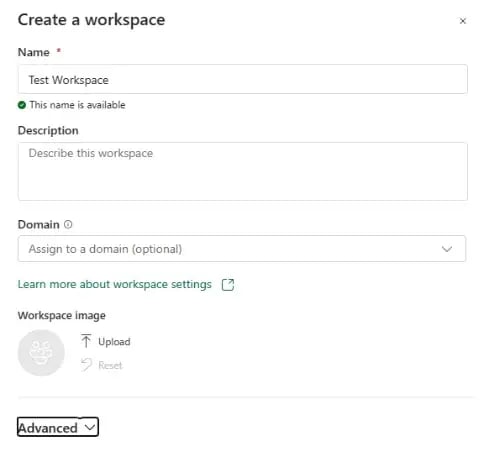Click the chevron next to Advanced
Screen dimensions: 494x457
[90, 427]
